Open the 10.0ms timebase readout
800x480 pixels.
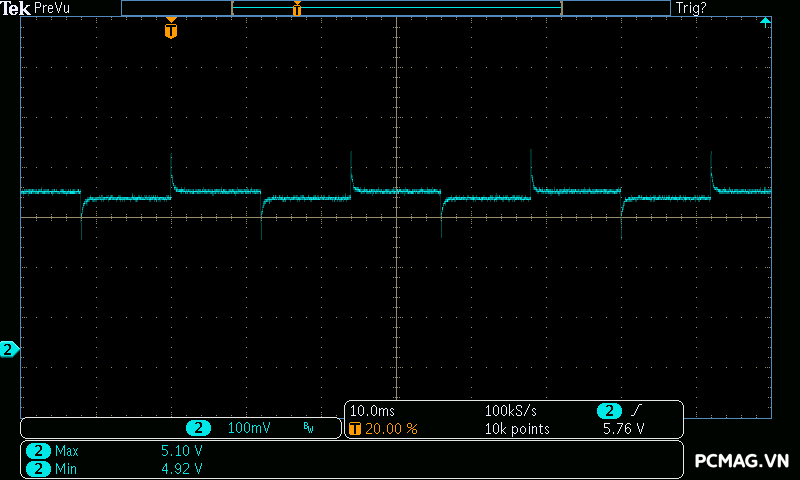point(372,411)
